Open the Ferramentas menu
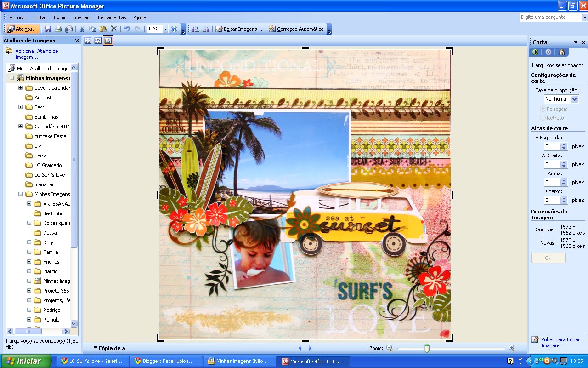588x368 pixels. pos(112,17)
